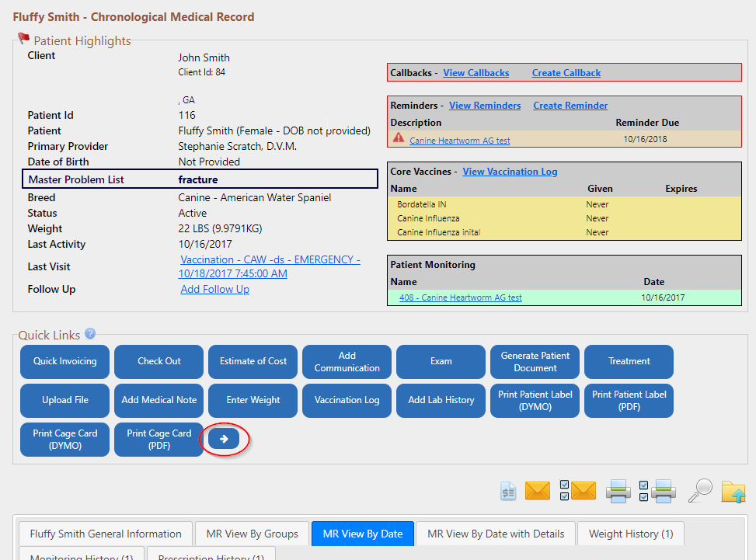
Task: Click the Master Problem List fracture value
Action: [x=197, y=179]
